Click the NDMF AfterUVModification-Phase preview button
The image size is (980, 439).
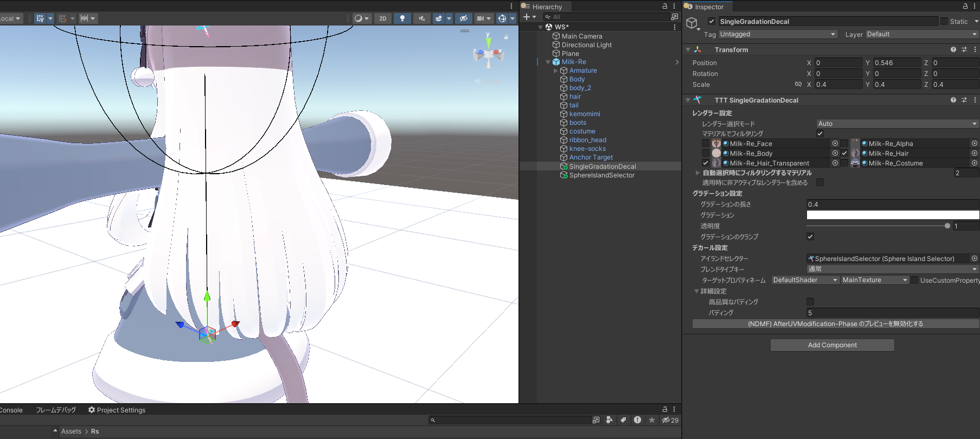835,324
